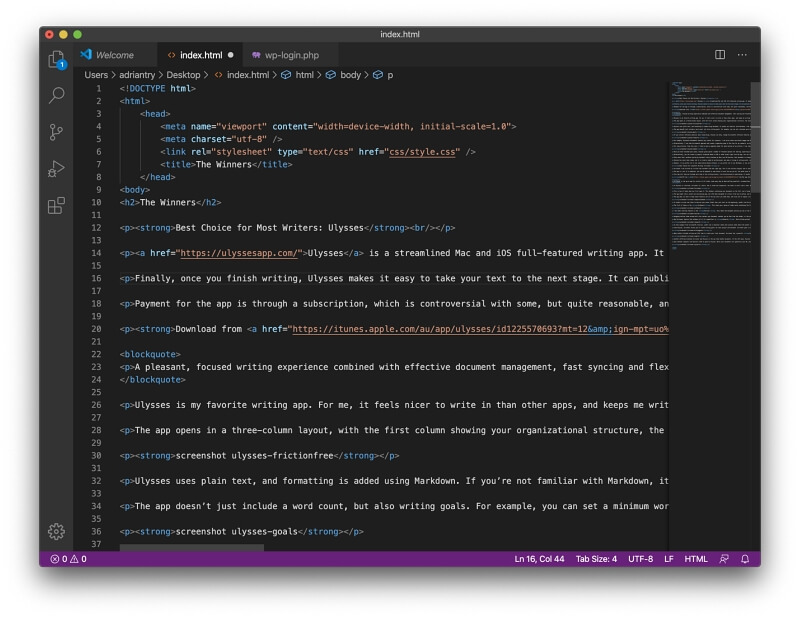800x619 pixels.
Task: Open the More Actions ellipsis menu
Action: pos(742,55)
